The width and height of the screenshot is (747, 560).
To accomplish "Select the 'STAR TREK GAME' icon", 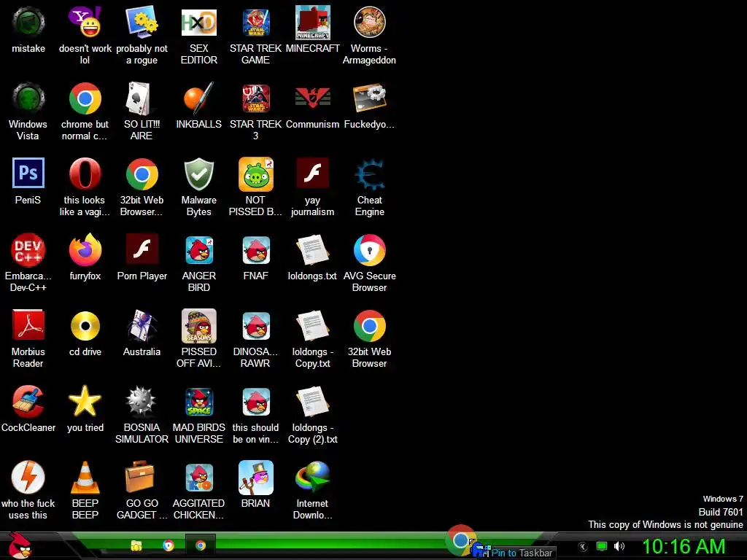I will coord(256,23).
